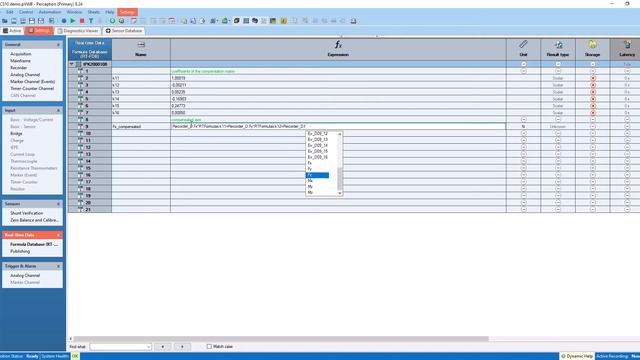Open the Control menu
Image resolution: width=640 pixels, height=360 pixels.
[26, 12]
